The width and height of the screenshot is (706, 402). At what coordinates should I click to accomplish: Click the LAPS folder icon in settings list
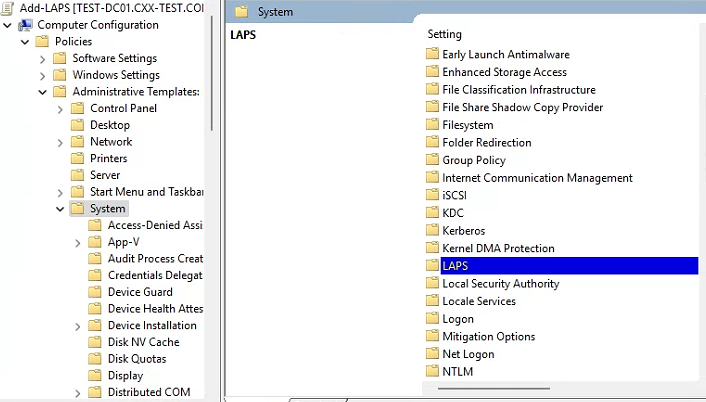pos(432,266)
